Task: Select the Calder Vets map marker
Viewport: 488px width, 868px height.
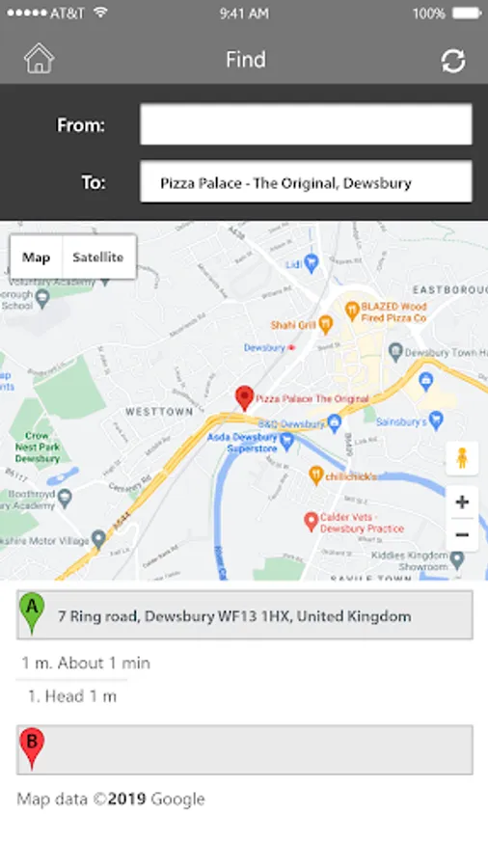Action: click(x=311, y=522)
